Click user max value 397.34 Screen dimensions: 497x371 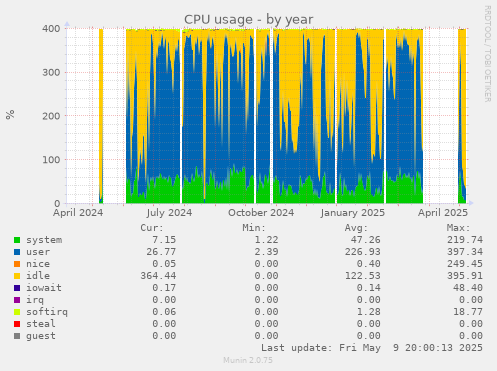[x=465, y=252]
